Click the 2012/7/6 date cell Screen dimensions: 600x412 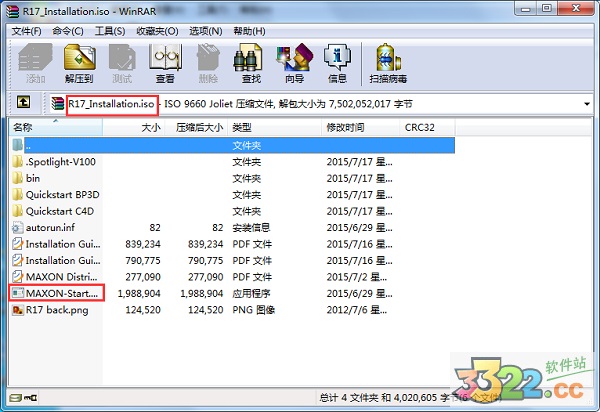pyautogui.click(x=357, y=310)
